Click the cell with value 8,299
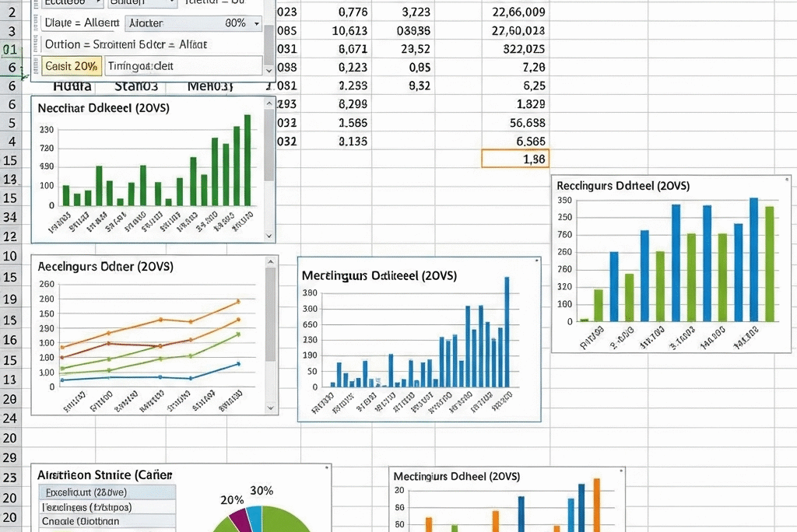The width and height of the screenshot is (797, 532). [336, 104]
